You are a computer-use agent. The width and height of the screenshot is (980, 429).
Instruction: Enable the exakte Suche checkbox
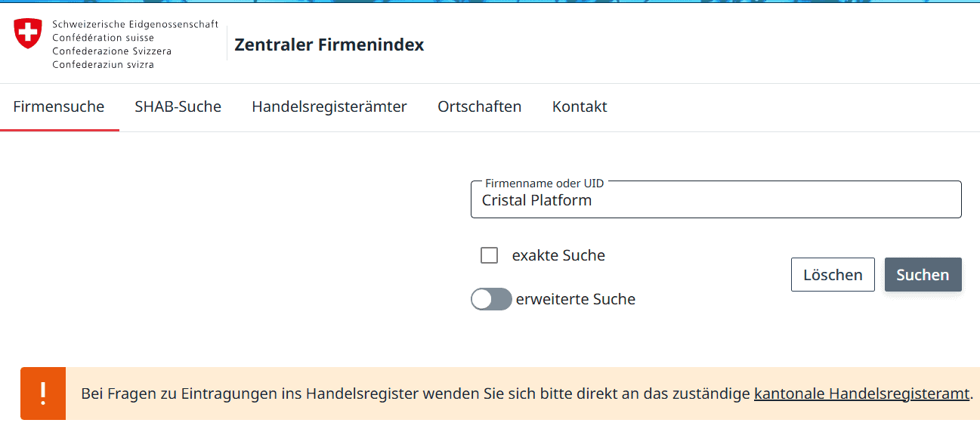click(490, 255)
